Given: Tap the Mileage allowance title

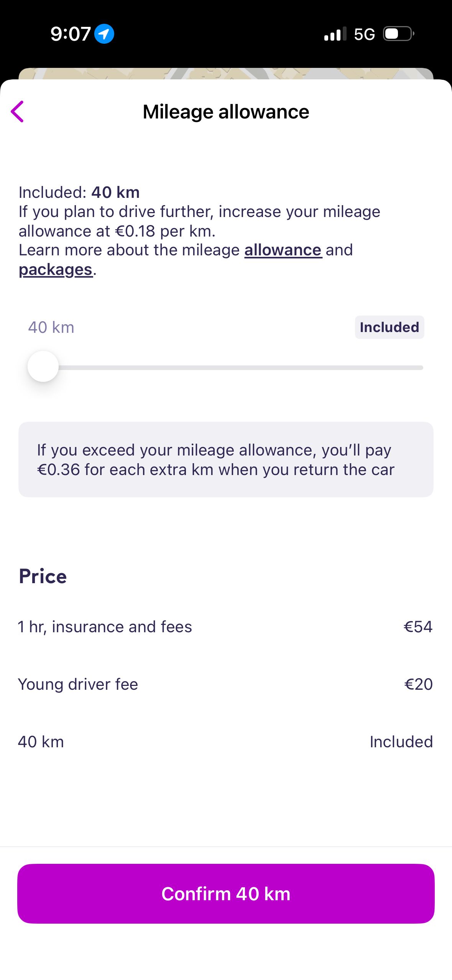Looking at the screenshot, I should pos(226,112).
